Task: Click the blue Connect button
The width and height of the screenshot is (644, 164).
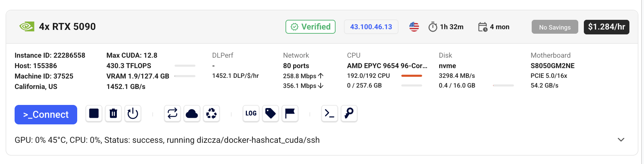Action: pyautogui.click(x=46, y=115)
